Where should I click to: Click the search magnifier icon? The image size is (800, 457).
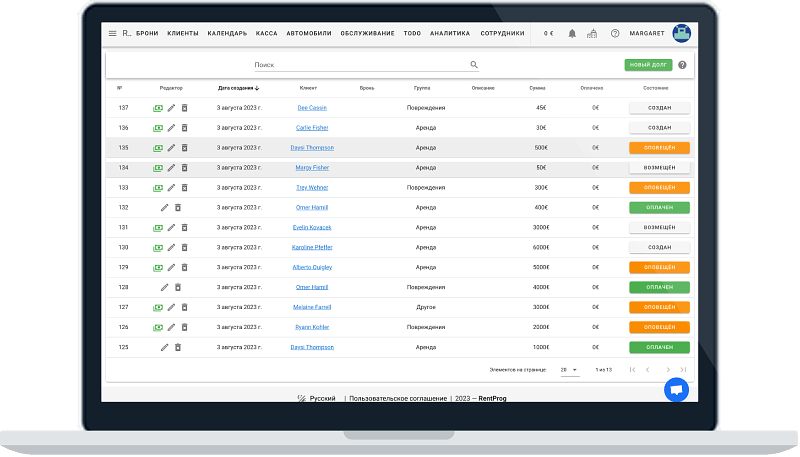[474, 65]
